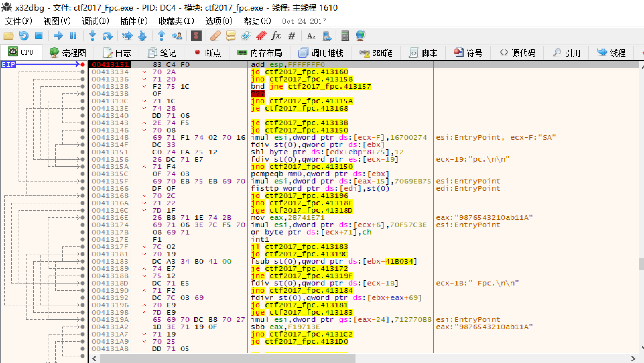
Task: Open the 选项(O) options menu
Action: pos(219,21)
